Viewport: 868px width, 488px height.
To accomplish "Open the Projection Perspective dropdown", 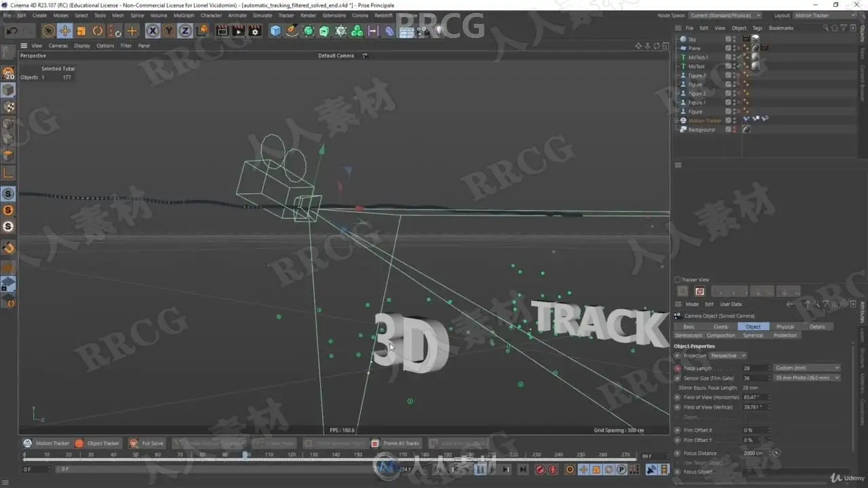I will [x=728, y=356].
